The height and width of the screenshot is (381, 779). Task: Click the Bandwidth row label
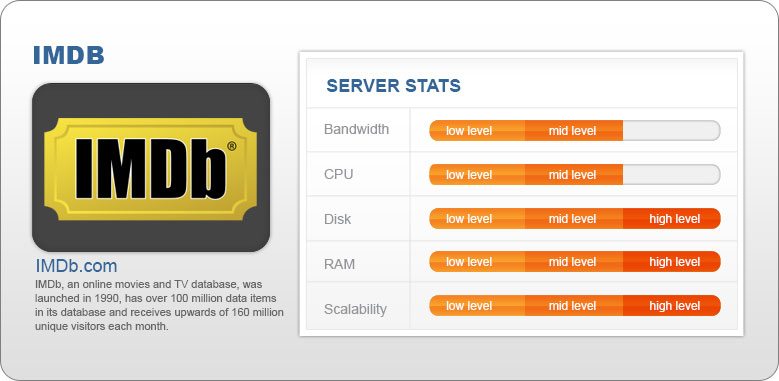[x=357, y=130]
